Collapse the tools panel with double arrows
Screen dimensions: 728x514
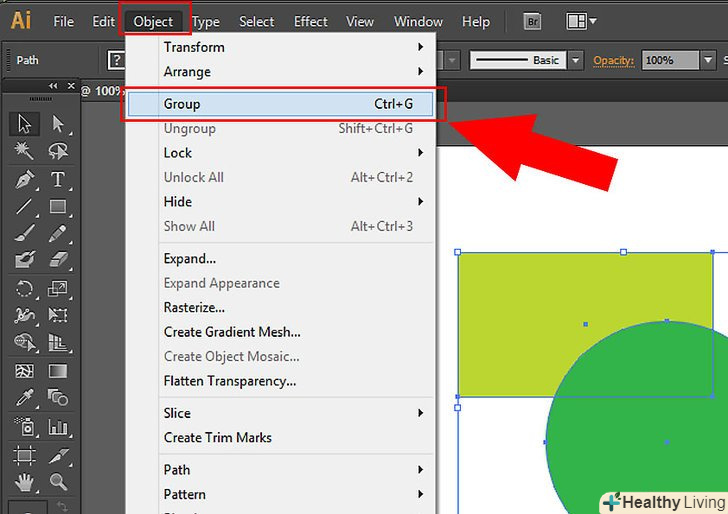pos(53,86)
